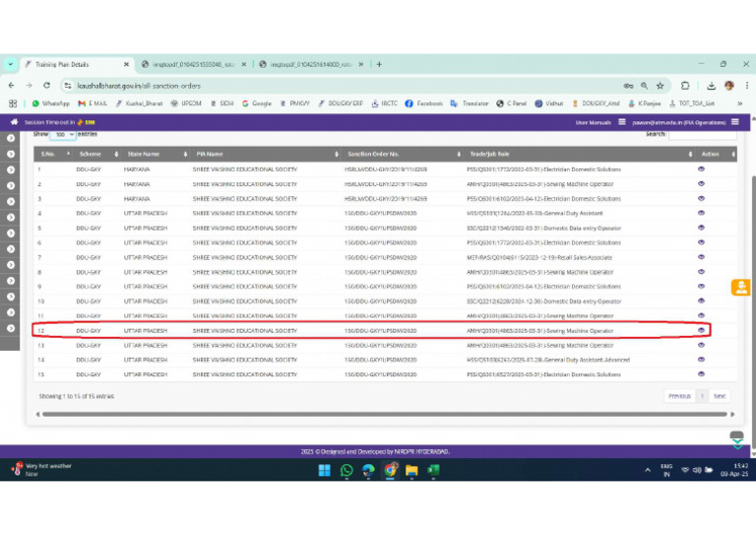The height and width of the screenshot is (535, 756).
Task: Go back with the browser arrow
Action: (x=12, y=86)
